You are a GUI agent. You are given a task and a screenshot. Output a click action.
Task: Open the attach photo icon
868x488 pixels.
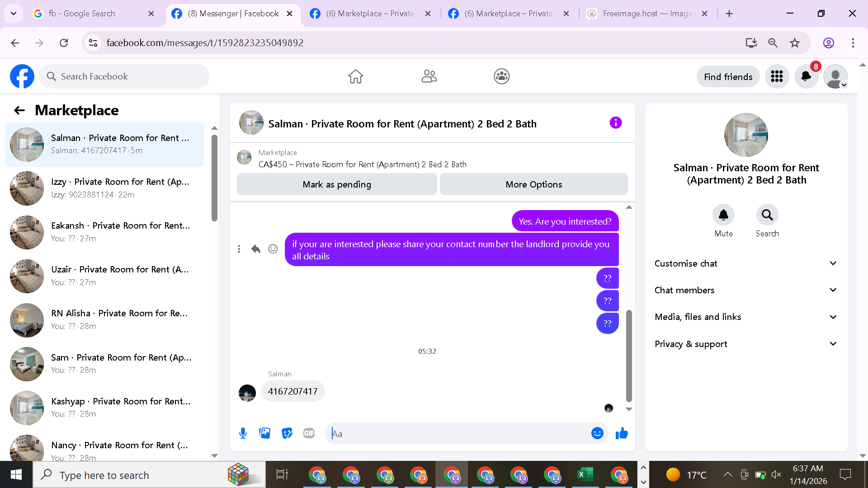(x=264, y=433)
